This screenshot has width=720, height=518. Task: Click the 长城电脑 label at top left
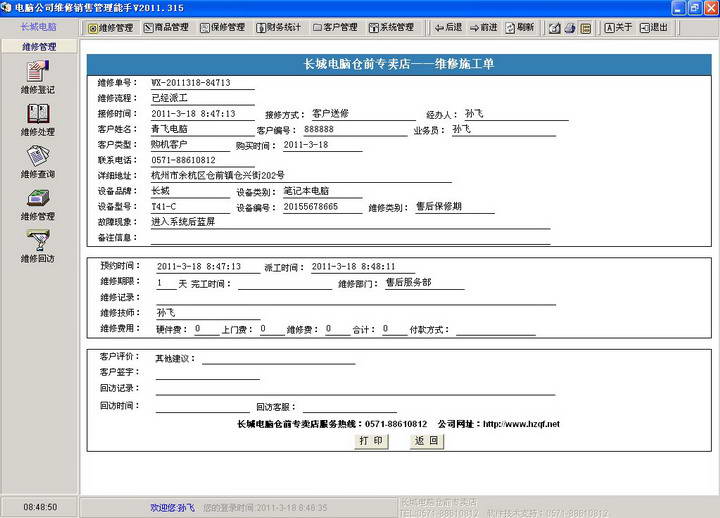[39, 27]
